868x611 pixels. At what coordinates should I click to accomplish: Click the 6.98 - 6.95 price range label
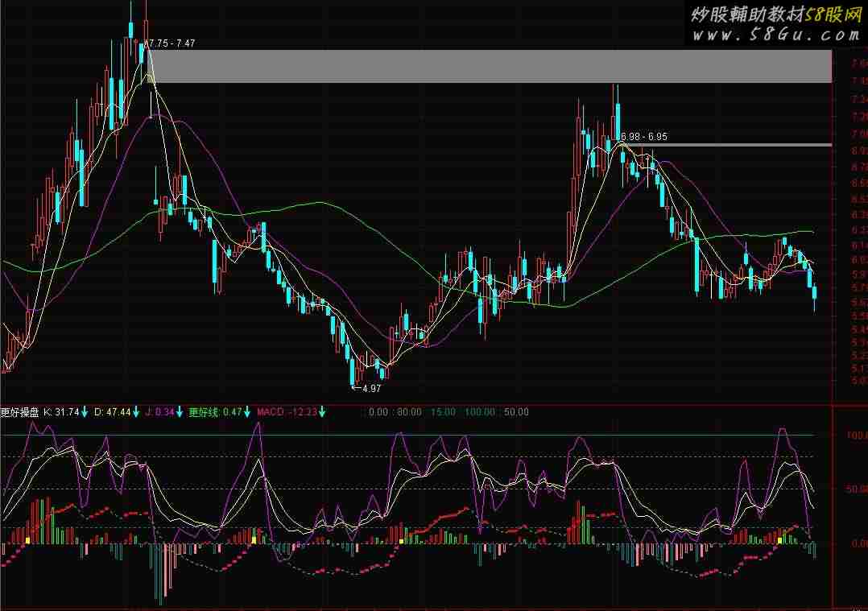coord(644,137)
